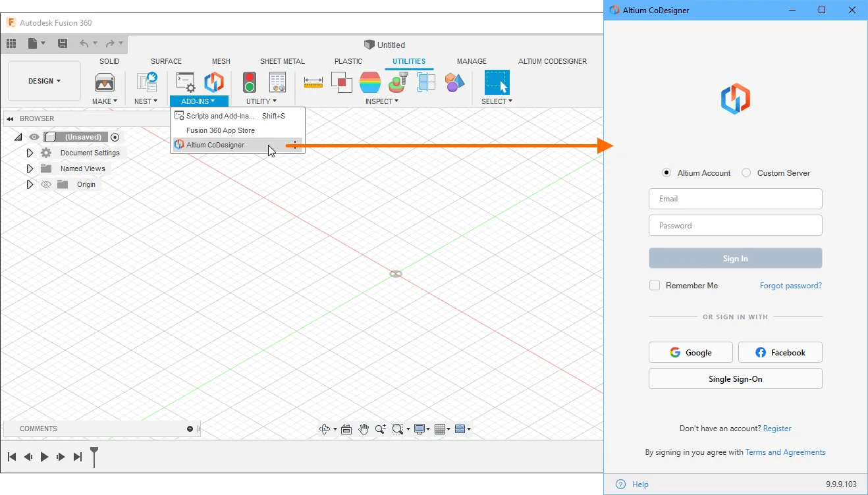Click the Help question mark icon
This screenshot has height=495, width=868.
(x=620, y=484)
